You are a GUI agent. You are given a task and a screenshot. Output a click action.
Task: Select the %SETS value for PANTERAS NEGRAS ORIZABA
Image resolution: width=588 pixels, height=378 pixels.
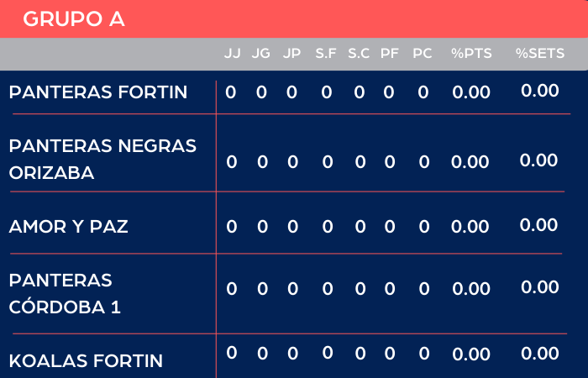(539, 160)
